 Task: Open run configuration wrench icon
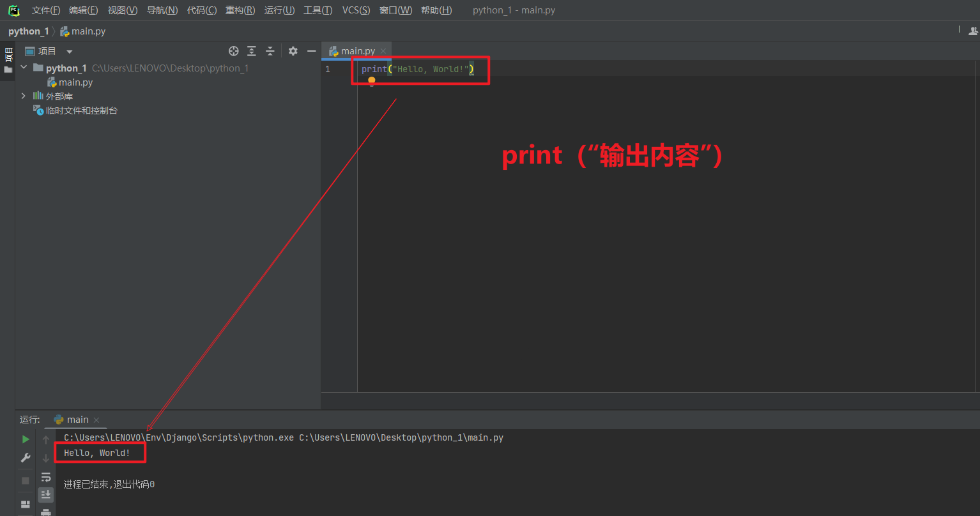click(x=26, y=458)
